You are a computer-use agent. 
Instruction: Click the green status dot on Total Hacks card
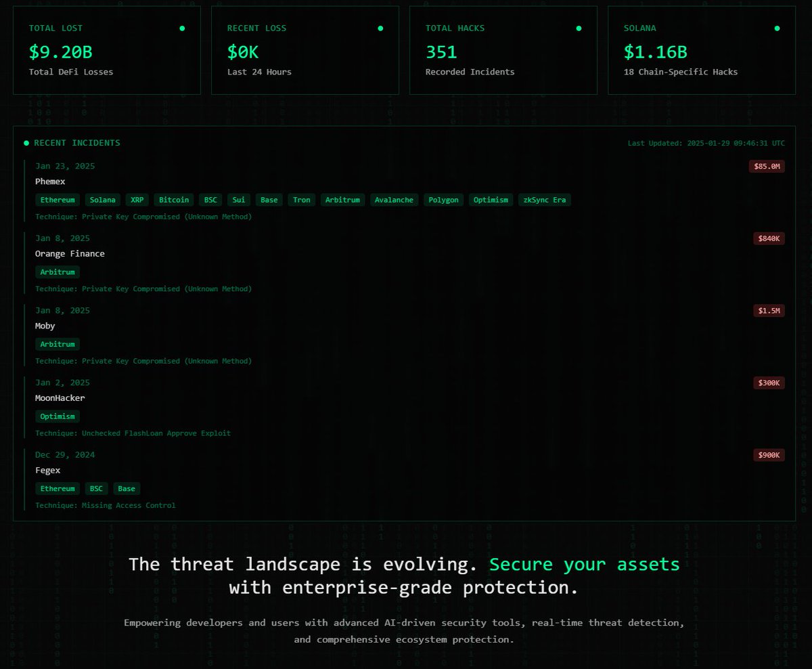pos(579,28)
